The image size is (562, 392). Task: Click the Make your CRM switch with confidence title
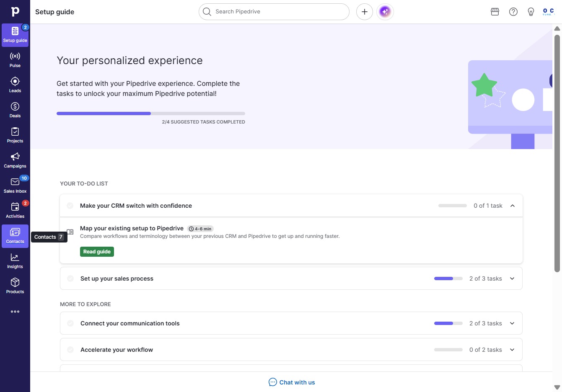coord(136,206)
